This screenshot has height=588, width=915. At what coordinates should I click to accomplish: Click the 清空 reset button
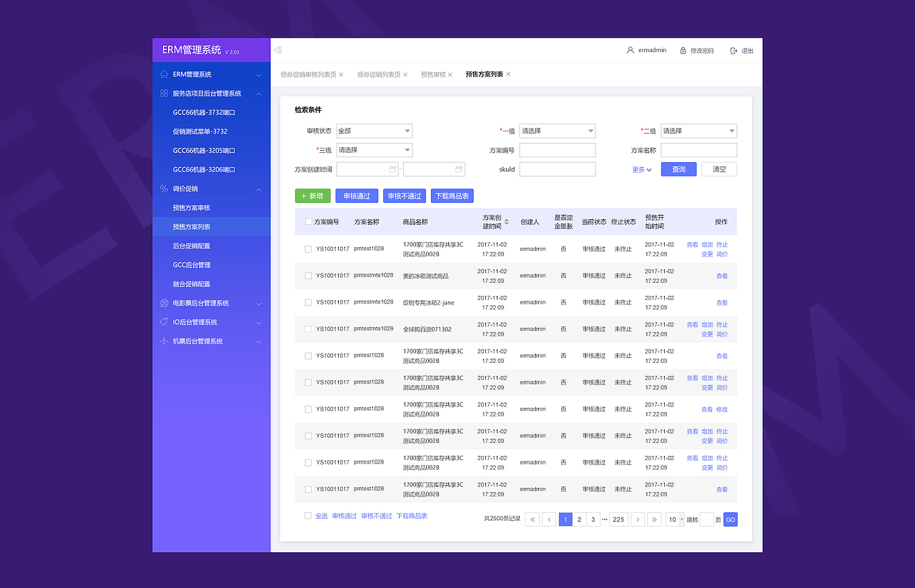719,169
